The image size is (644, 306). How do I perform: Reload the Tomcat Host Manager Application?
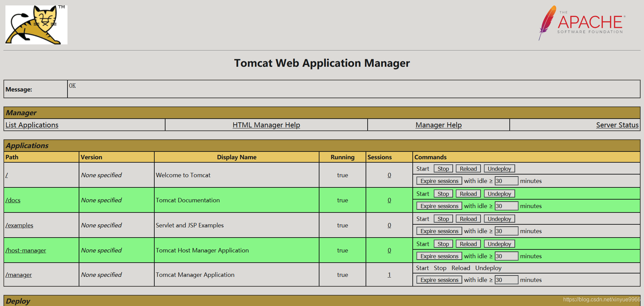[x=468, y=244]
